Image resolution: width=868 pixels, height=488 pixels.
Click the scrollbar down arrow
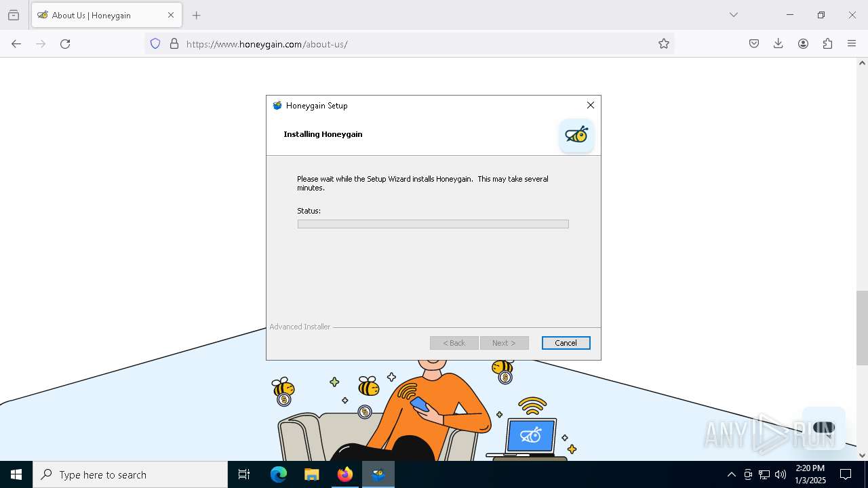point(862,455)
